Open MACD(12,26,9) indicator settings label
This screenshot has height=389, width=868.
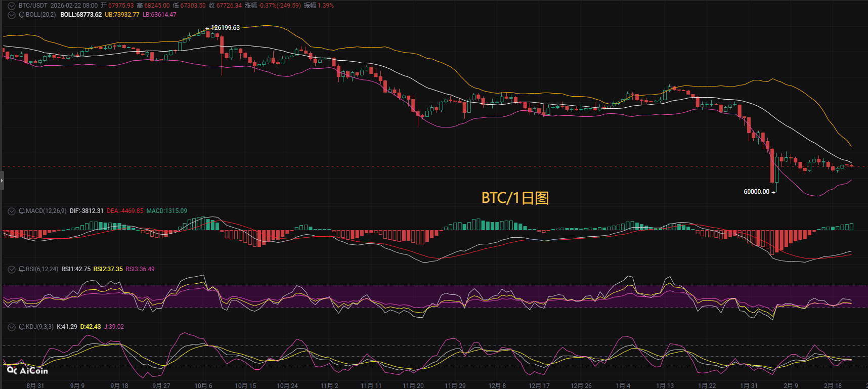click(x=46, y=211)
